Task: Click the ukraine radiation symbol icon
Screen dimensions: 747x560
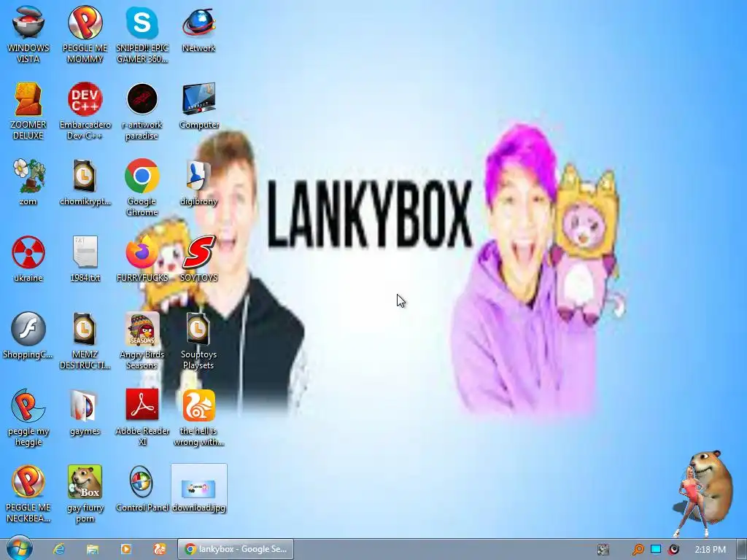Action: tap(28, 259)
